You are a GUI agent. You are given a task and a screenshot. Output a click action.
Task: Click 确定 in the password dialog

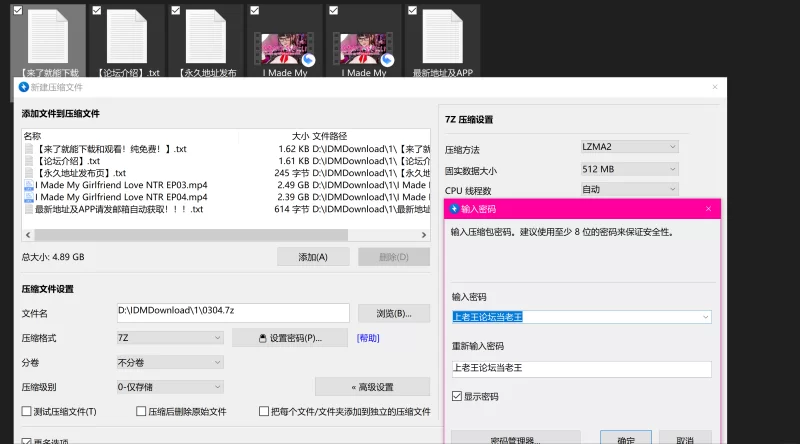point(626,439)
